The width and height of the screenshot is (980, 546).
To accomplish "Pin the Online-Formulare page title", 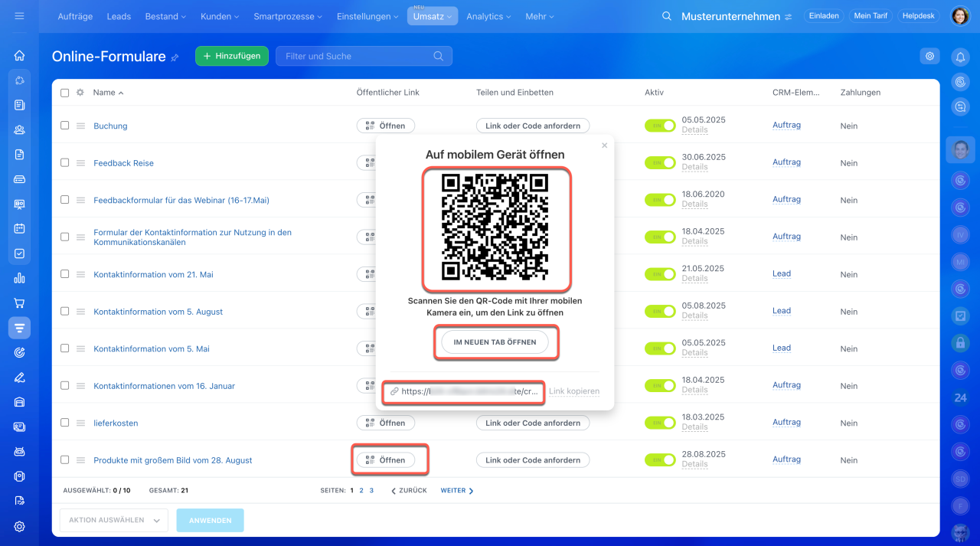I will click(x=175, y=57).
